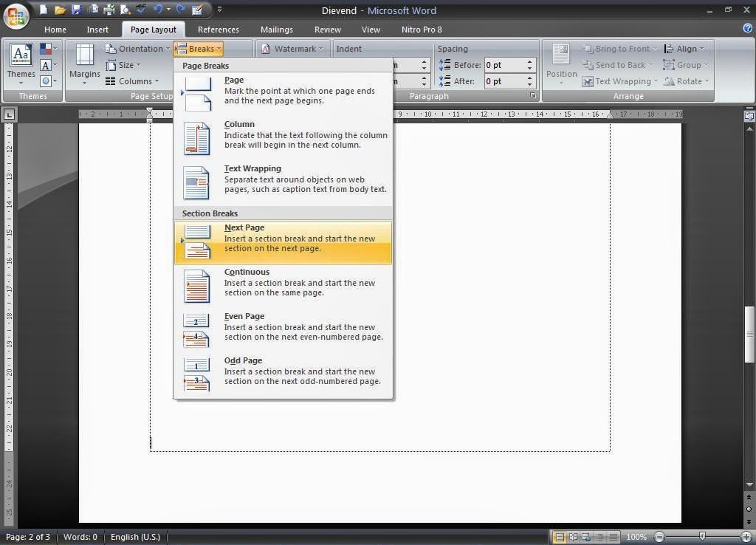Choose Even Page section break
The width and height of the screenshot is (756, 545).
click(283, 332)
